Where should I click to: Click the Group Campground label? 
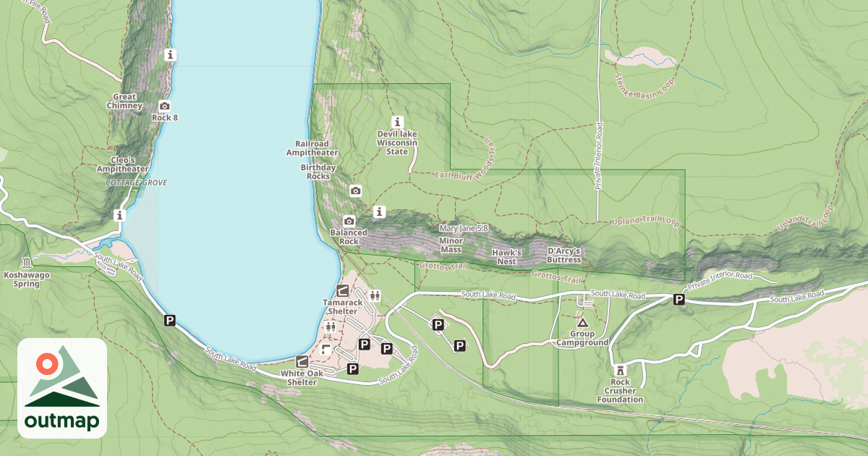pos(582,339)
